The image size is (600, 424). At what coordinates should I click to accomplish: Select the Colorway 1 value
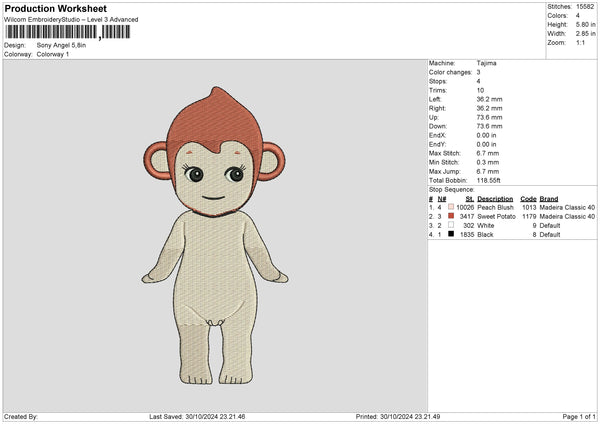pos(54,54)
